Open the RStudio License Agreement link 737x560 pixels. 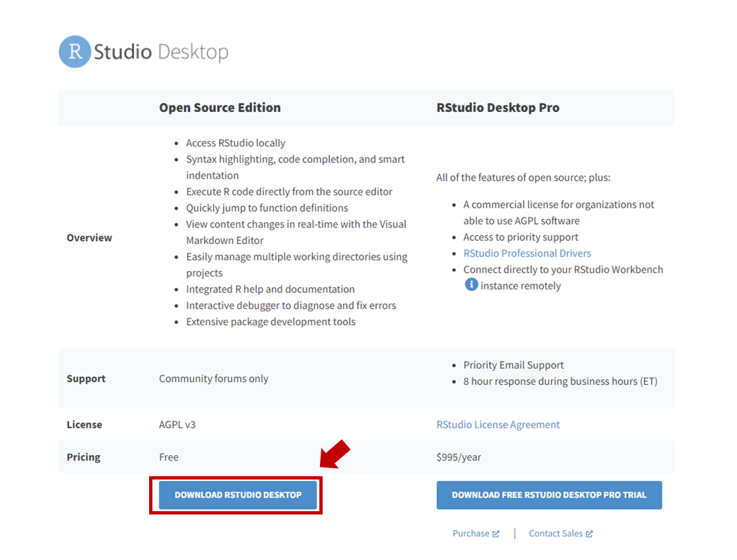point(497,425)
